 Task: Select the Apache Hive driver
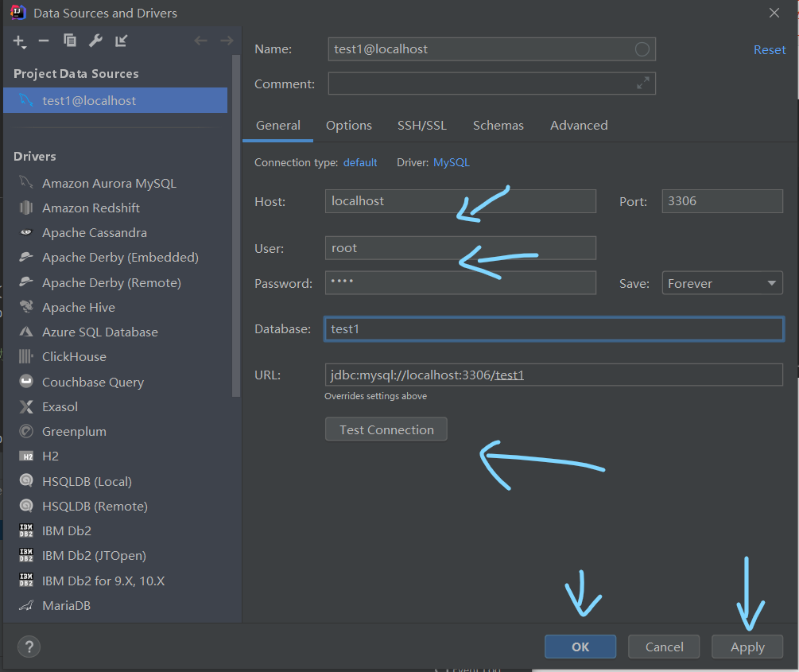[79, 308]
